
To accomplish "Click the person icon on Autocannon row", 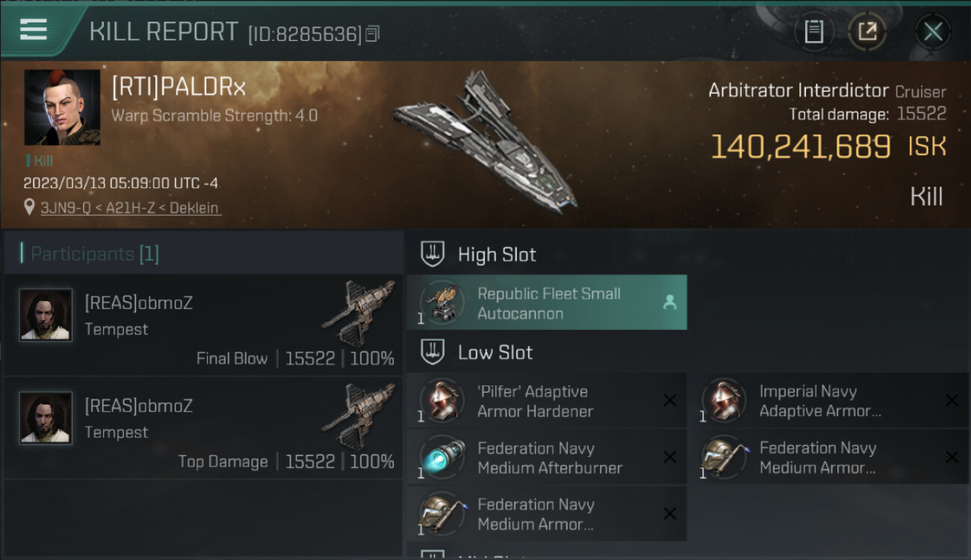I will (669, 302).
